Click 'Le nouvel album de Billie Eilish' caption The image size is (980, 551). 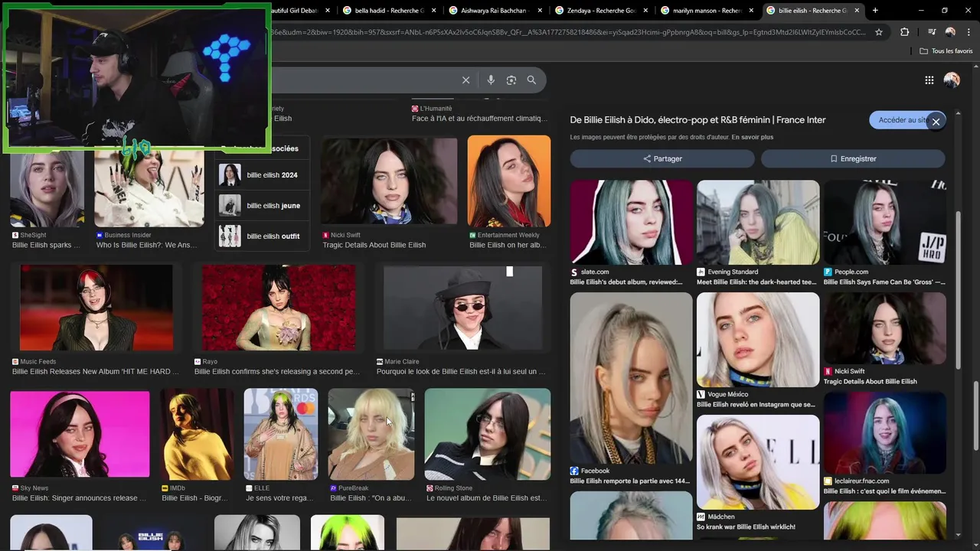pyautogui.click(x=486, y=498)
